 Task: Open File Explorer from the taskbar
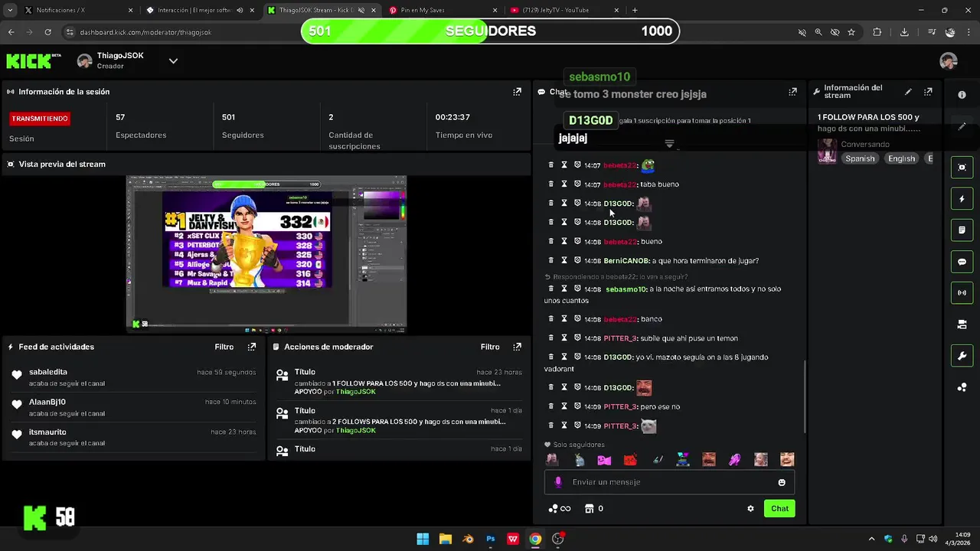445,539
